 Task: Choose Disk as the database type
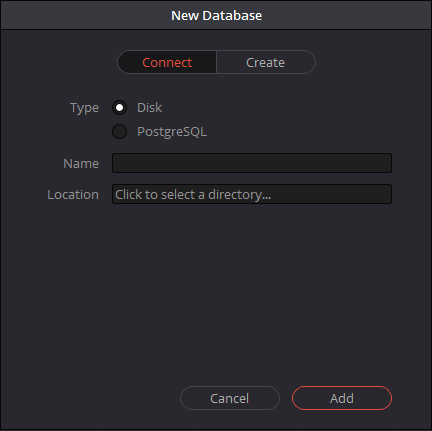[x=119, y=108]
